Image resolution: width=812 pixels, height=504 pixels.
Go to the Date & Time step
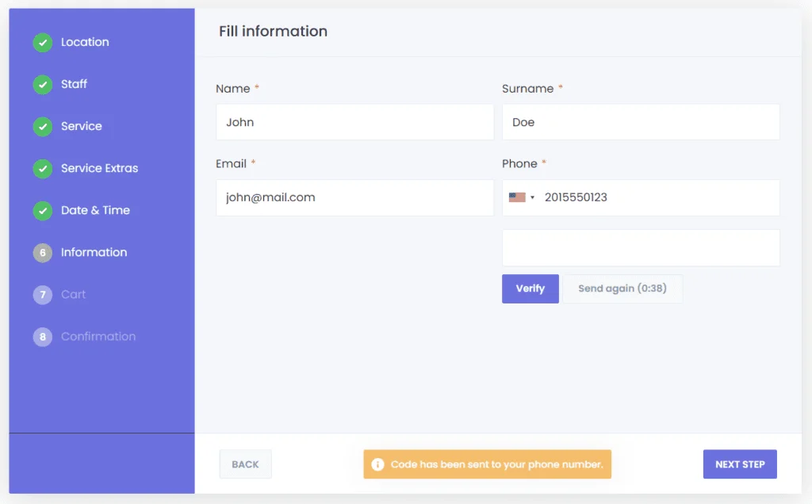pos(95,210)
